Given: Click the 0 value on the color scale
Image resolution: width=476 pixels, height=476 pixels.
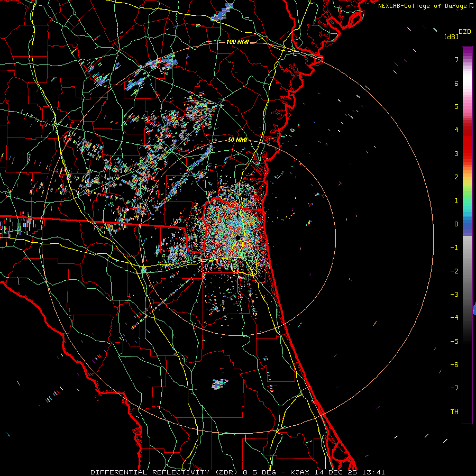Looking at the screenshot, I should coord(456,224).
